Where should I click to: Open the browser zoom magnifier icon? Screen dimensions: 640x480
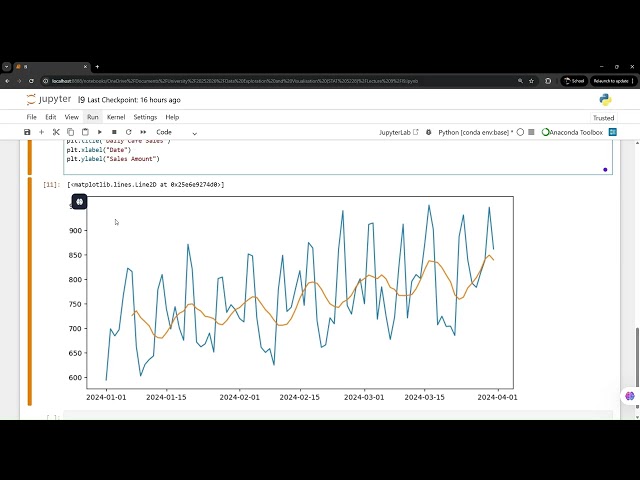(520, 81)
